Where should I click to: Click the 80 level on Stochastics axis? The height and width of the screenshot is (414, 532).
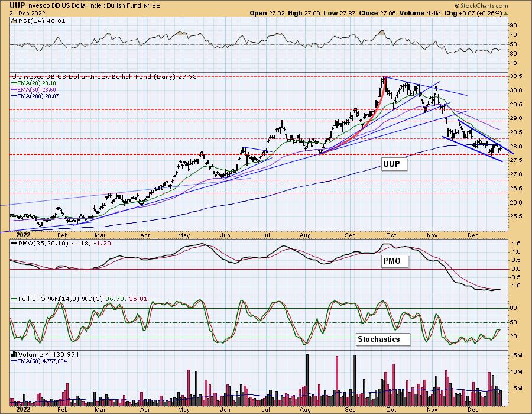[x=514, y=308]
